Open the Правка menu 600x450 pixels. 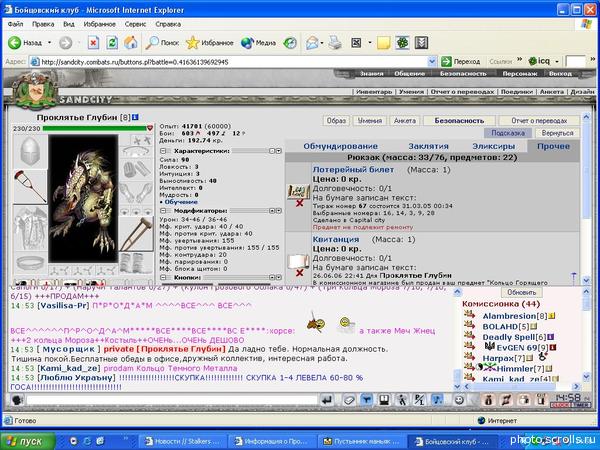tap(43, 24)
